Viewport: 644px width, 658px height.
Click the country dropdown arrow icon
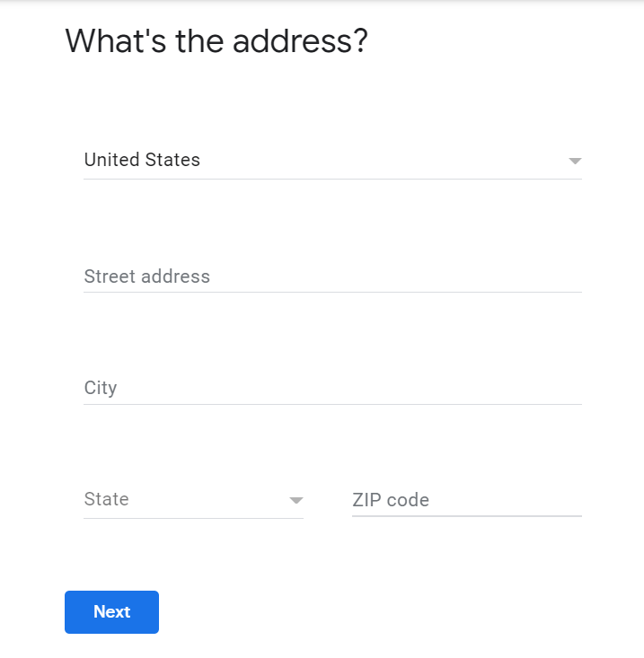point(575,161)
